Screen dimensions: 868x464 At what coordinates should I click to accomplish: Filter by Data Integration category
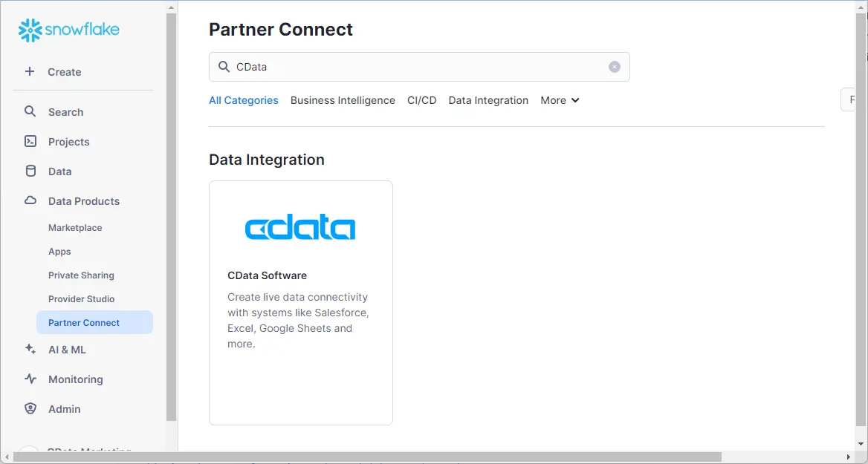click(x=488, y=100)
